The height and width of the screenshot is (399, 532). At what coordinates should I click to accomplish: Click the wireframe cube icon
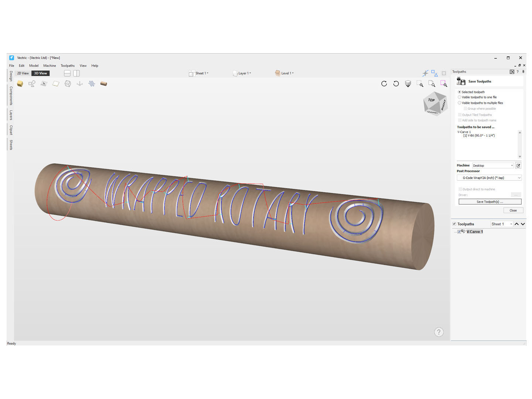point(68,84)
